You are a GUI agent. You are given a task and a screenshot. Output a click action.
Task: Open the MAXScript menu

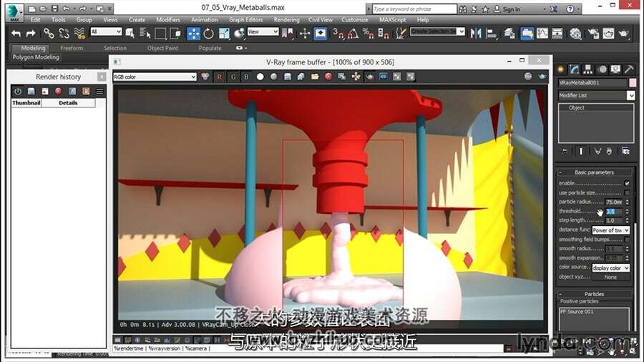point(392,20)
